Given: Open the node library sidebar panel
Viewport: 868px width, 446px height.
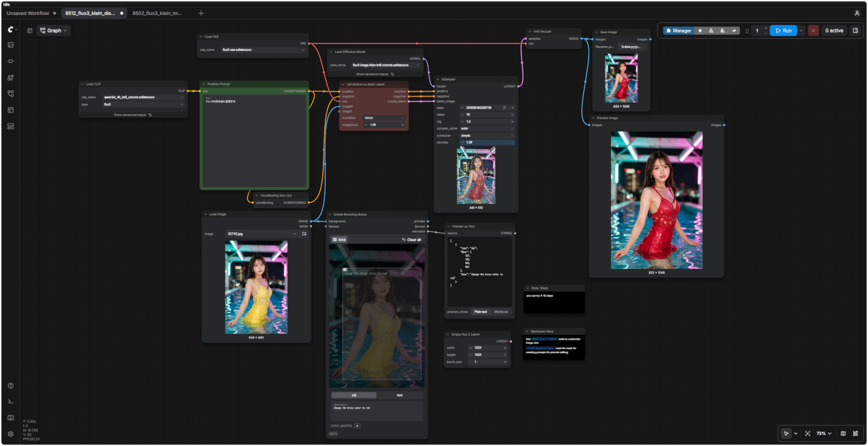Looking at the screenshot, I should point(11,61).
